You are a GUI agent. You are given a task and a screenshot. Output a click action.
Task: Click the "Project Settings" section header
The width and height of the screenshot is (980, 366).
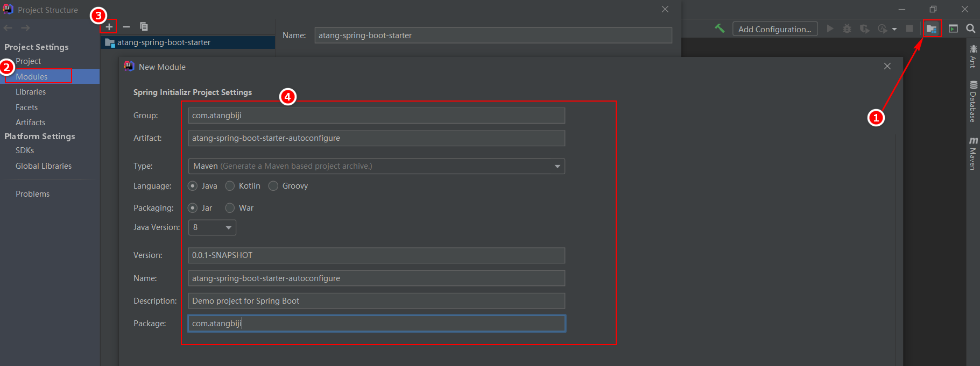(37, 47)
